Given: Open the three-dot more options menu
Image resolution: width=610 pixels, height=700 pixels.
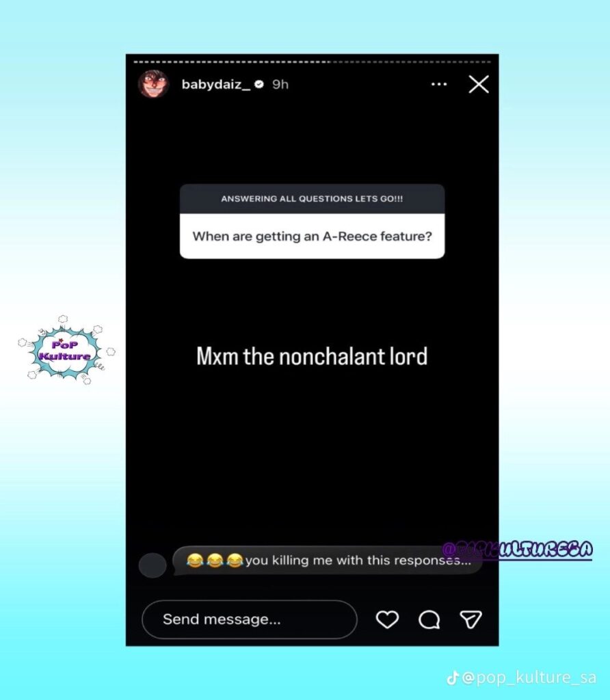Looking at the screenshot, I should pos(439,84).
